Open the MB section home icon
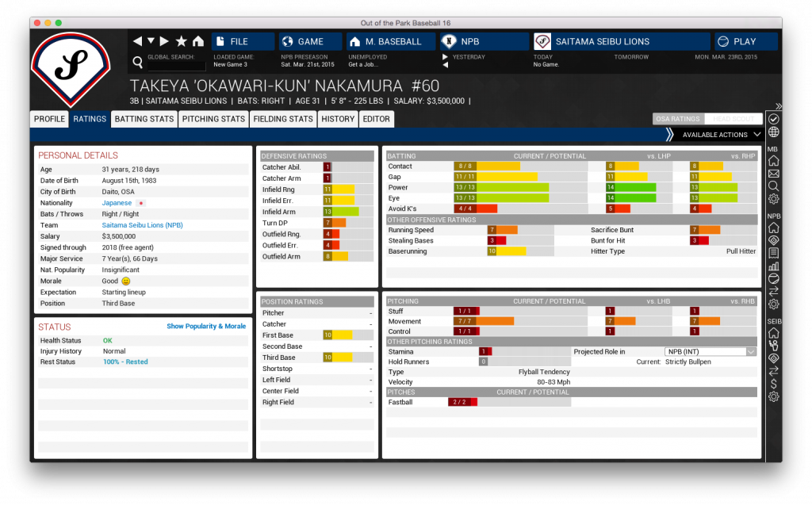 (x=774, y=161)
